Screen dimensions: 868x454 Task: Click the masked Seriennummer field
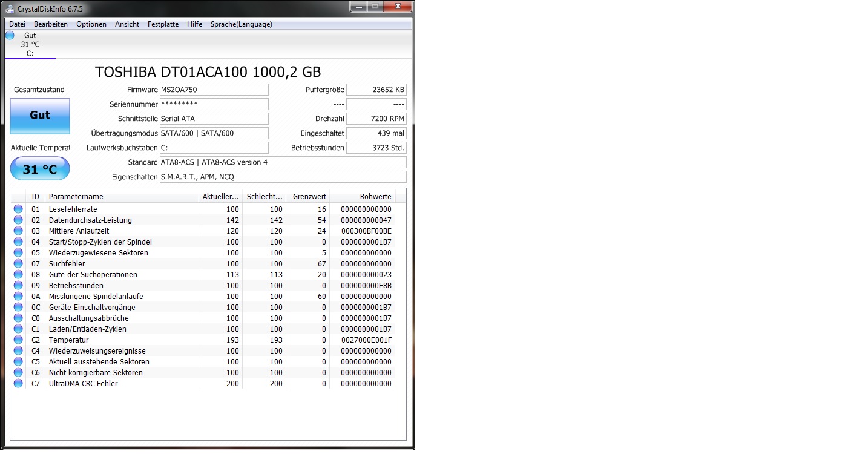point(214,104)
